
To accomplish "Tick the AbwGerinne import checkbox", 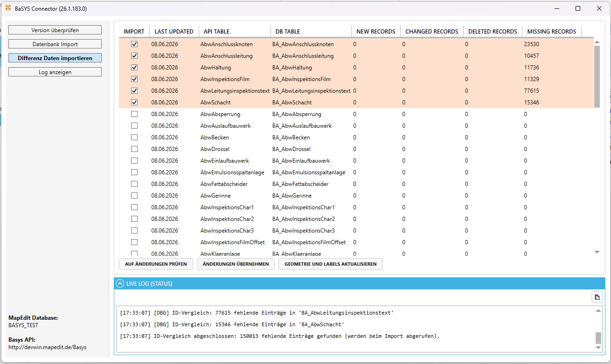I will tap(134, 196).
